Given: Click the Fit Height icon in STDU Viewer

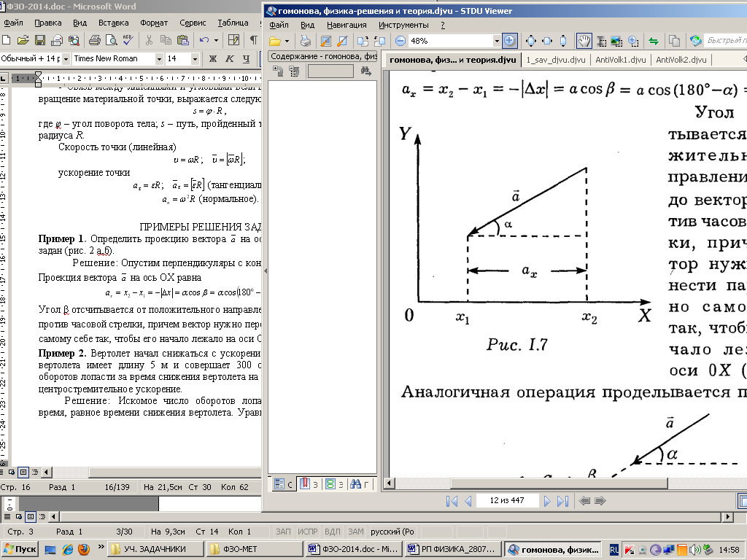Looking at the screenshot, I should click(563, 42).
